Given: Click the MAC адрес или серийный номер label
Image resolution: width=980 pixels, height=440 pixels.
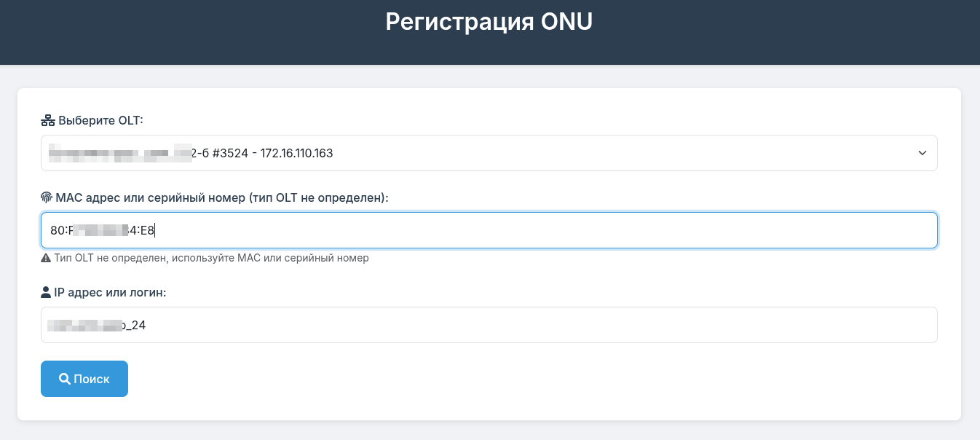Looking at the screenshot, I should (x=222, y=197).
